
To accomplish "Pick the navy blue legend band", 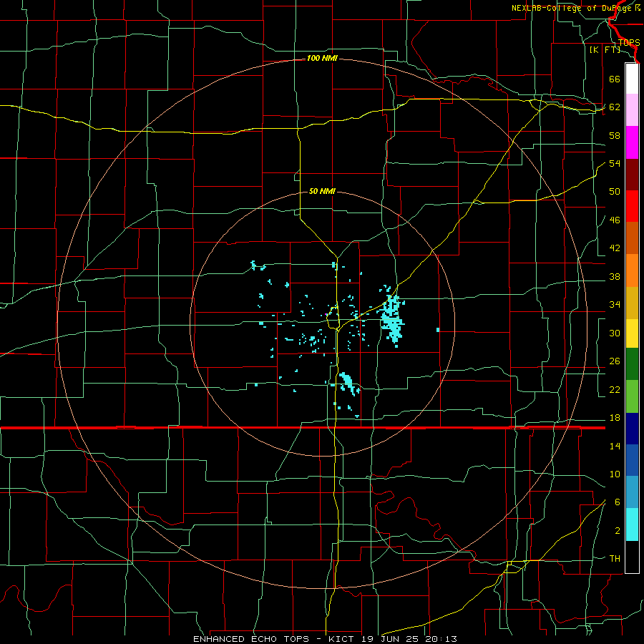I will point(632,429).
